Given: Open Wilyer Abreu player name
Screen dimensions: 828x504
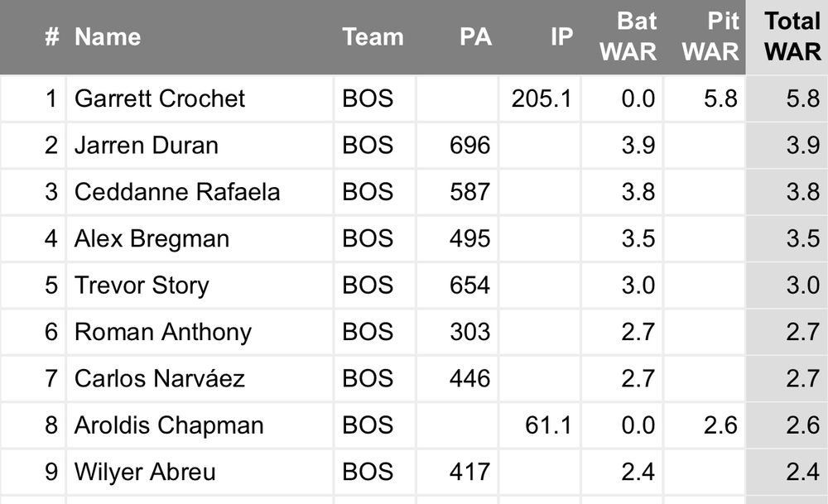Looking at the screenshot, I should 145,471.
